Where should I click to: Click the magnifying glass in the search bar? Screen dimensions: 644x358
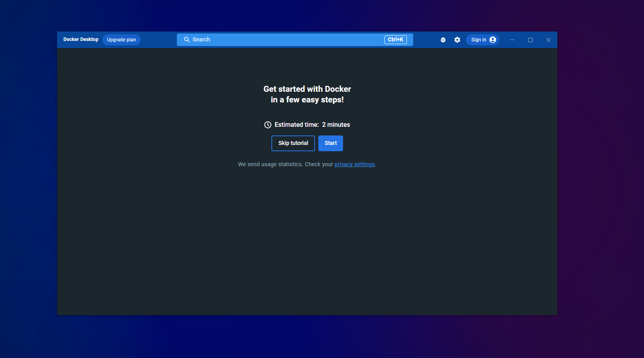click(x=187, y=39)
